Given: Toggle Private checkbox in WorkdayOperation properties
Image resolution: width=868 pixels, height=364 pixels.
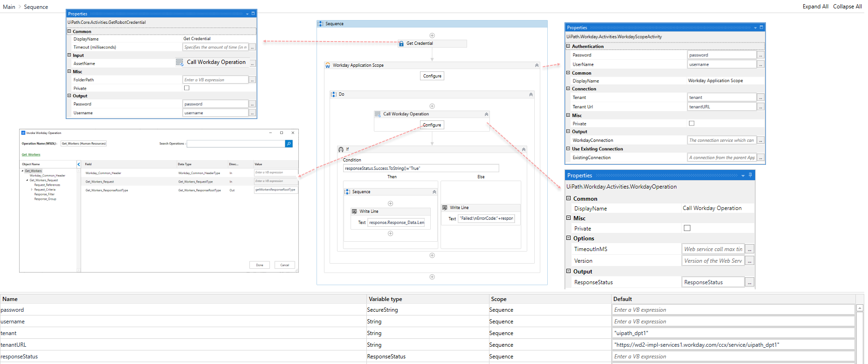Looking at the screenshot, I should (687, 228).
